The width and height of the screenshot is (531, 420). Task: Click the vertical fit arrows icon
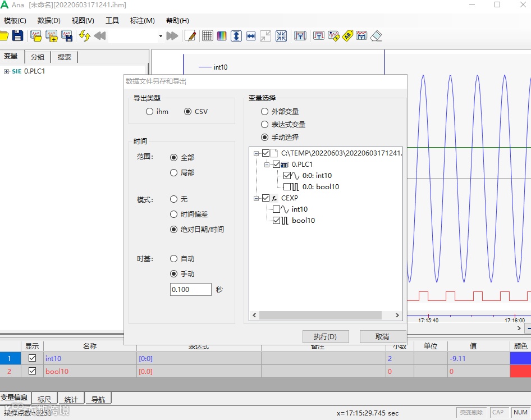click(236, 35)
